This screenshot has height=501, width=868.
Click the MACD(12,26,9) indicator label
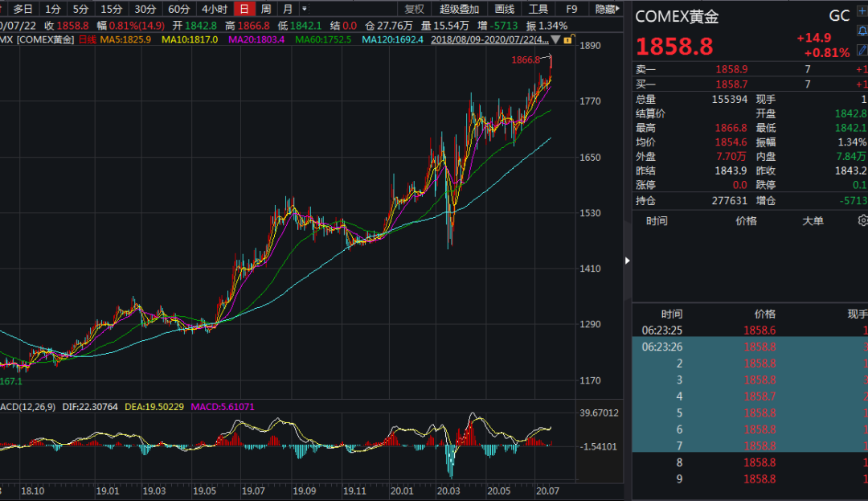coord(29,407)
